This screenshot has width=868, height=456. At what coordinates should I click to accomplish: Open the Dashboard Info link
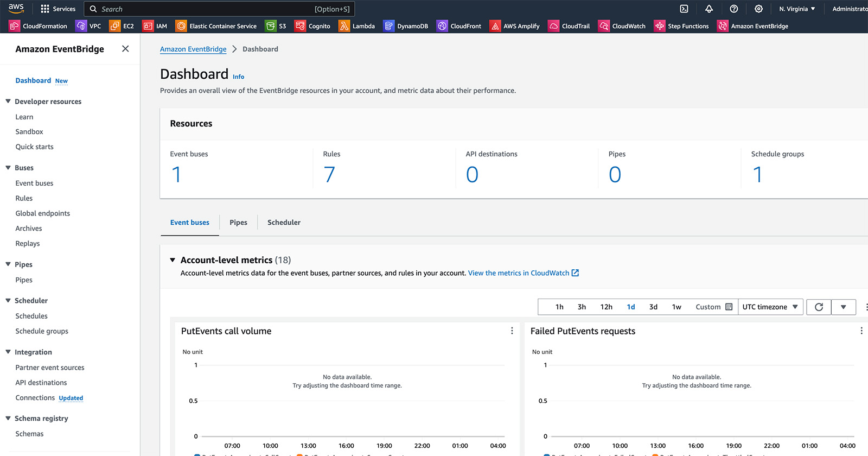pyautogui.click(x=238, y=77)
